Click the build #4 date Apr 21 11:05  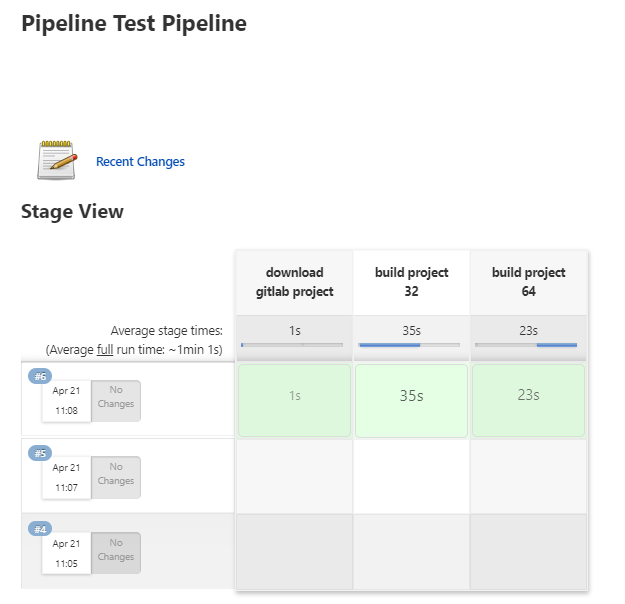(66, 553)
